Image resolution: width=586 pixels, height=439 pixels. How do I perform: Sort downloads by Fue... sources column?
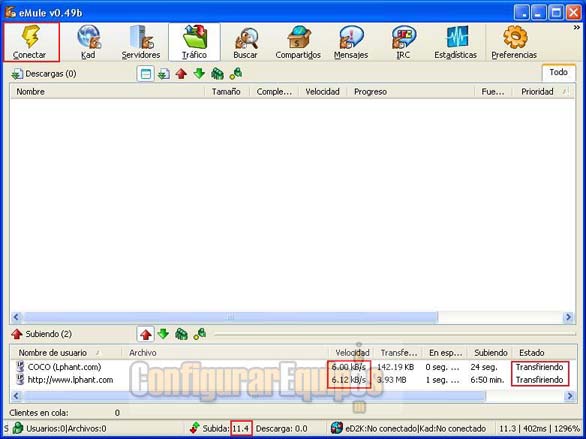tap(493, 92)
